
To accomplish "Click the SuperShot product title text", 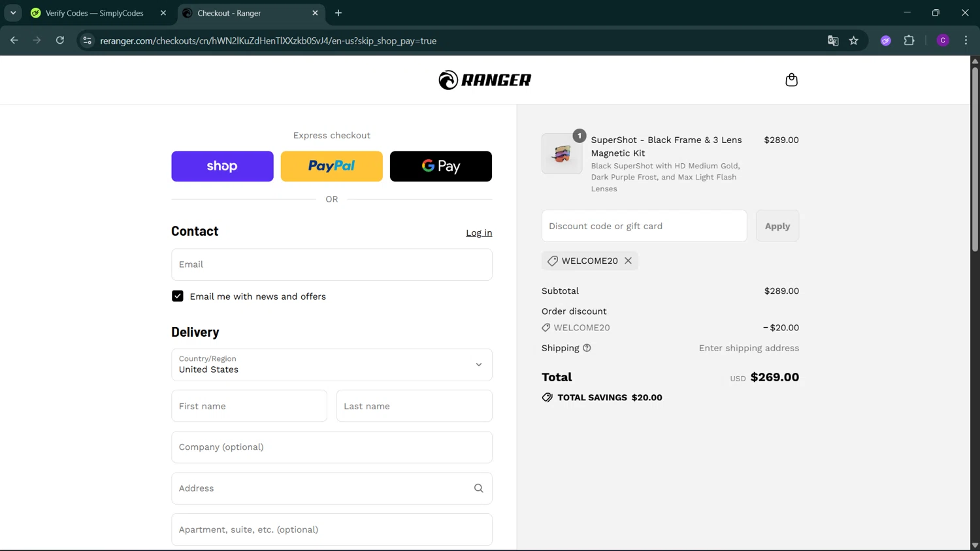I will 666,146.
